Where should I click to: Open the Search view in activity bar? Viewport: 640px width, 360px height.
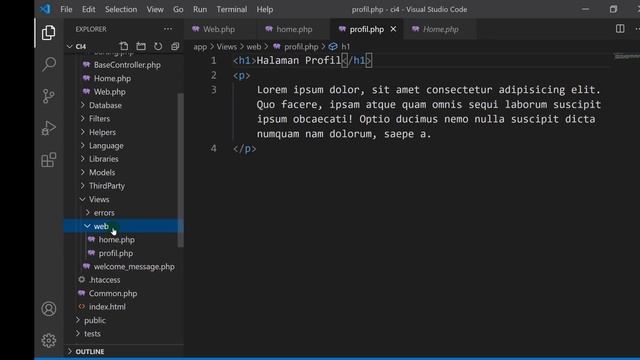(49, 64)
